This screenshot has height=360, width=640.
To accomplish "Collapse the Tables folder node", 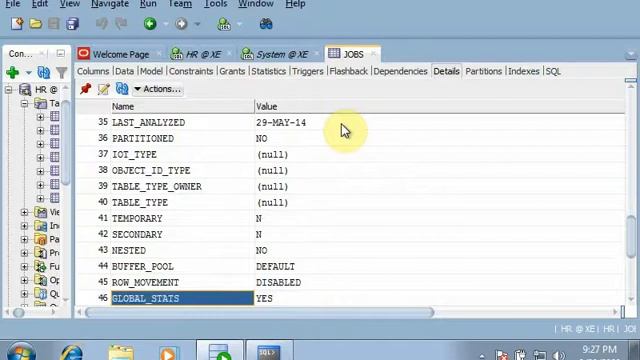I will [x=24, y=103].
